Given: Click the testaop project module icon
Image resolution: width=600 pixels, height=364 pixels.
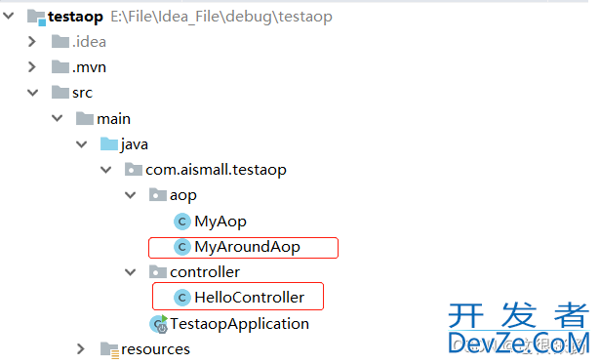Looking at the screenshot, I should click(x=36, y=18).
